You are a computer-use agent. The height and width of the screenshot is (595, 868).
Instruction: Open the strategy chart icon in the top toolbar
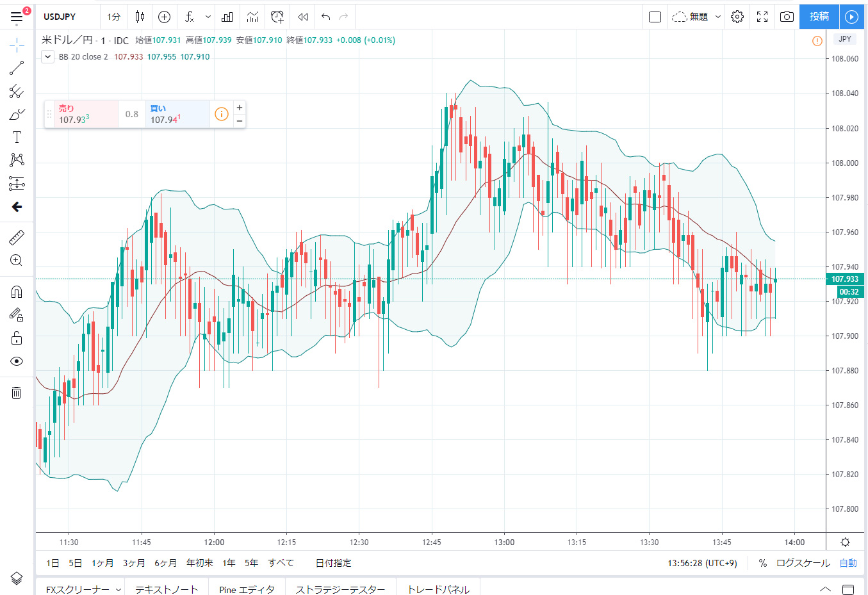click(253, 17)
